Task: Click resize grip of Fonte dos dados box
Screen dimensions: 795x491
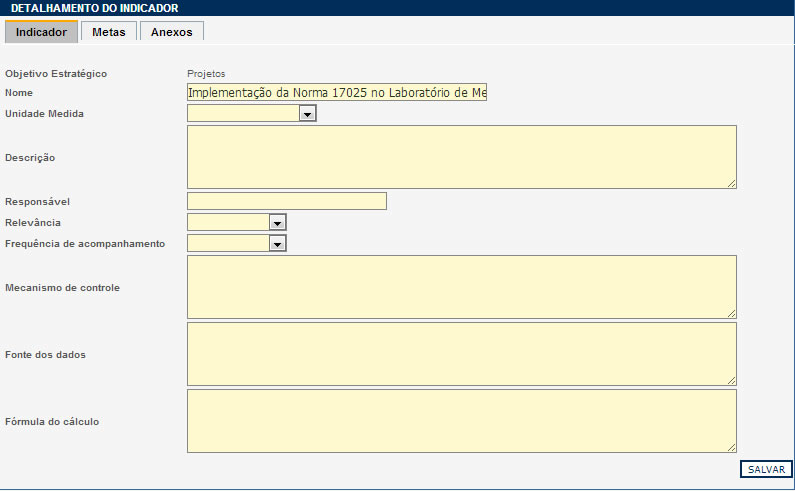Action: [732, 380]
